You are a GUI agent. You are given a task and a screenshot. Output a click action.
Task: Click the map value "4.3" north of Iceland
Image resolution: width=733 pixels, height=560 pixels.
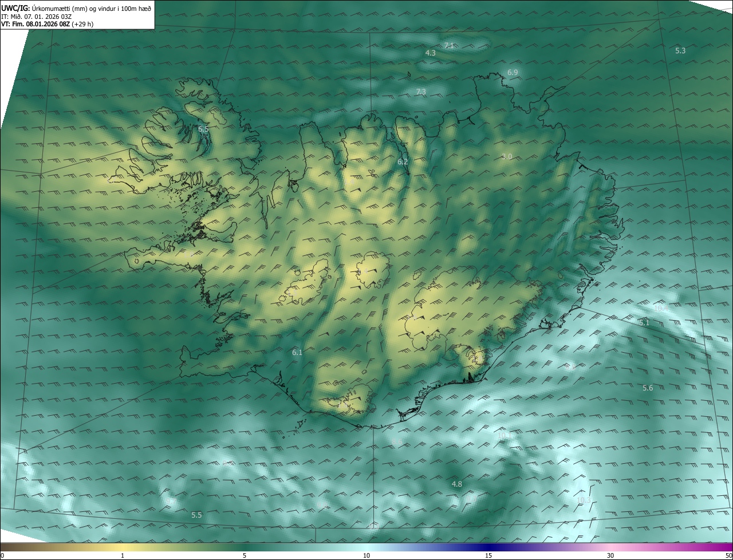(430, 53)
